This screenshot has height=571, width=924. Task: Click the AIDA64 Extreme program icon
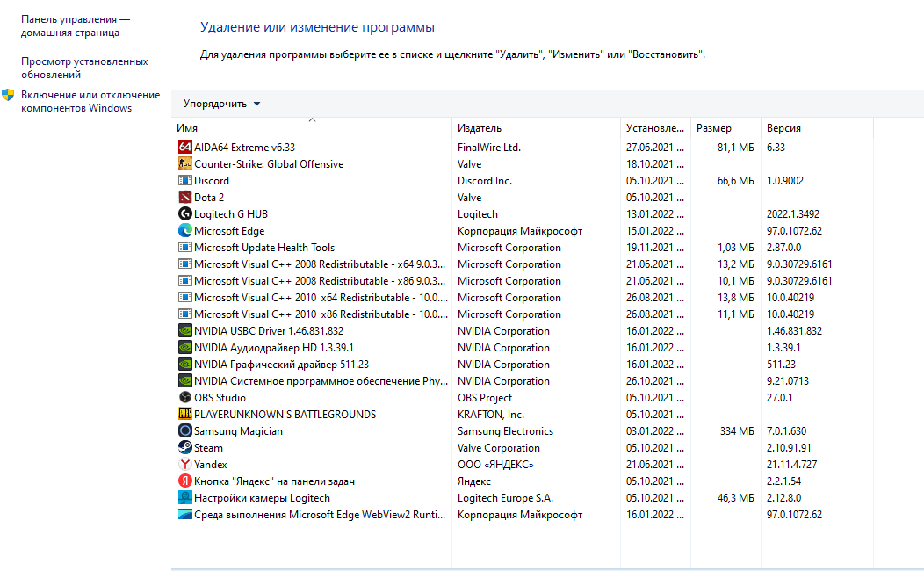[185, 147]
